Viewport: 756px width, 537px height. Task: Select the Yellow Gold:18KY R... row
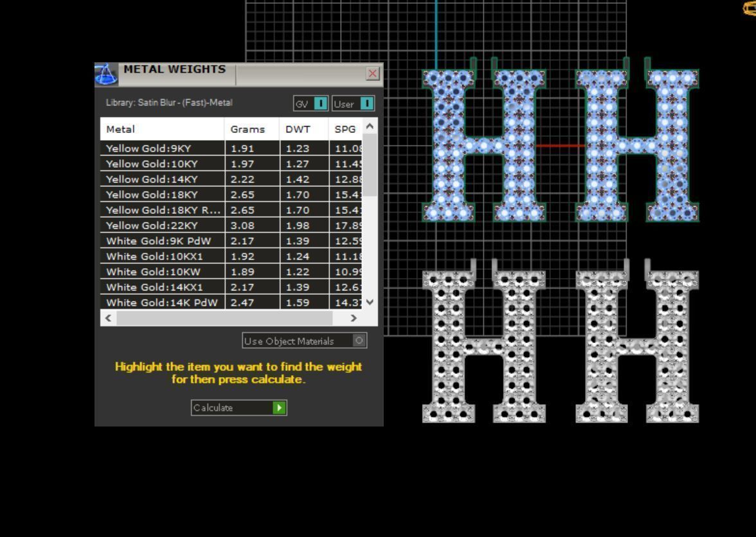tap(231, 210)
